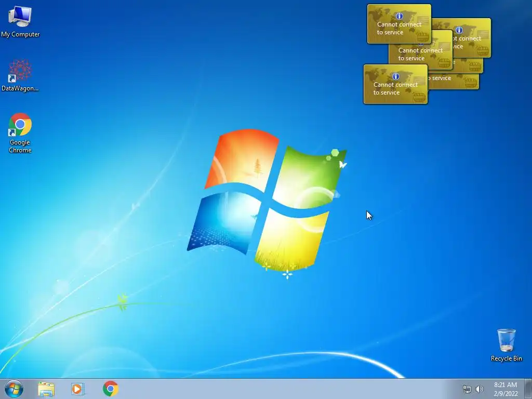Click the network tray icon
The height and width of the screenshot is (399, 532).
(x=467, y=389)
